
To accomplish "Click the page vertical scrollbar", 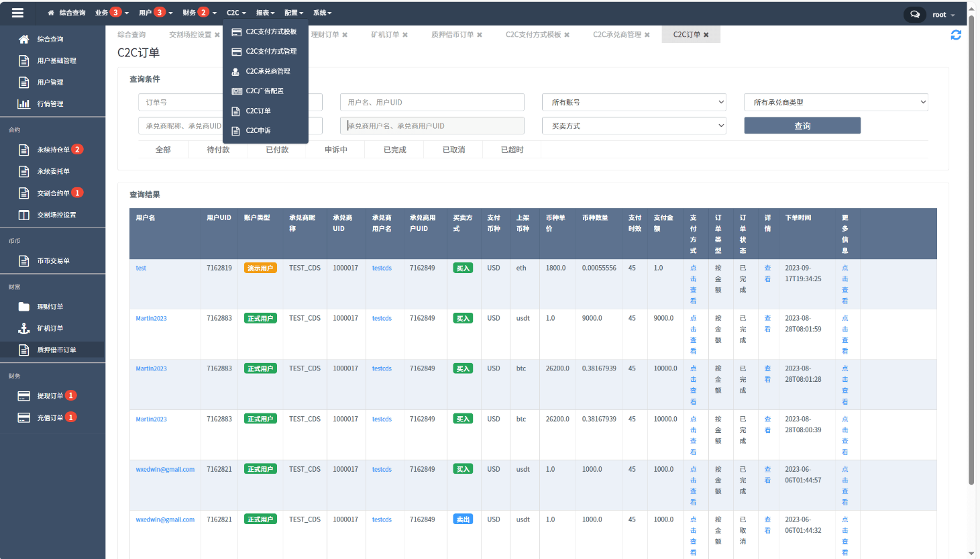I will pos(971,249).
